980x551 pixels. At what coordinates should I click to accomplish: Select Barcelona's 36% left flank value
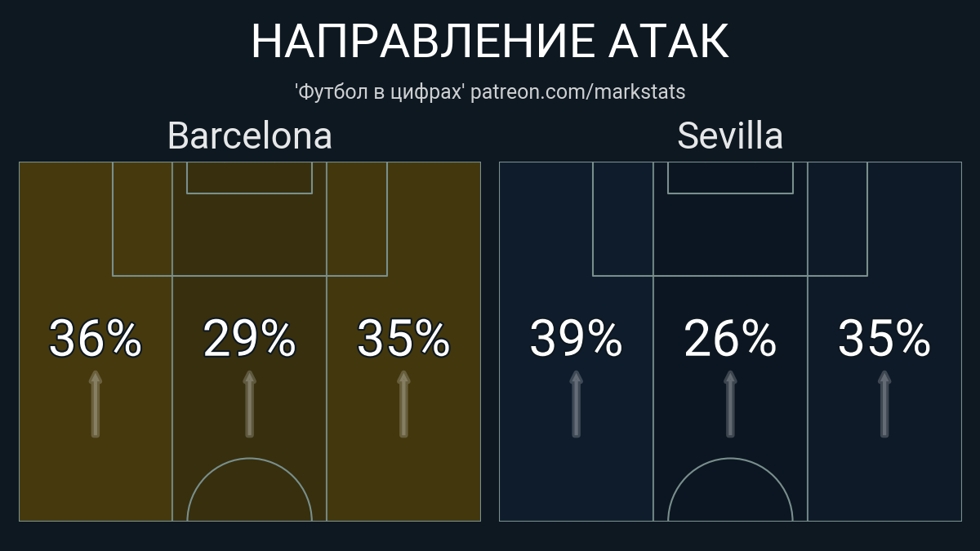(96, 339)
